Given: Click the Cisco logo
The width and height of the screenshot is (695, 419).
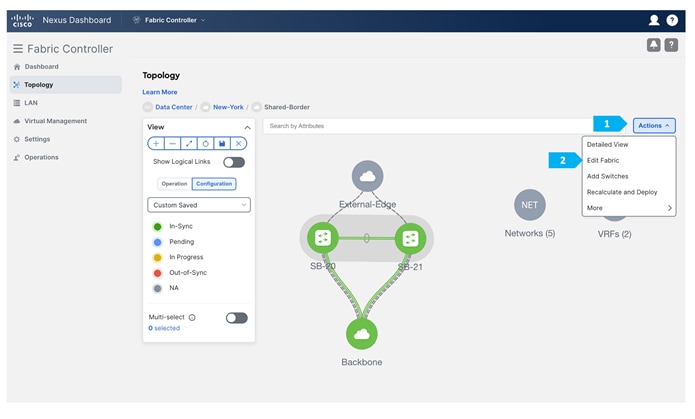Looking at the screenshot, I should tap(22, 20).
